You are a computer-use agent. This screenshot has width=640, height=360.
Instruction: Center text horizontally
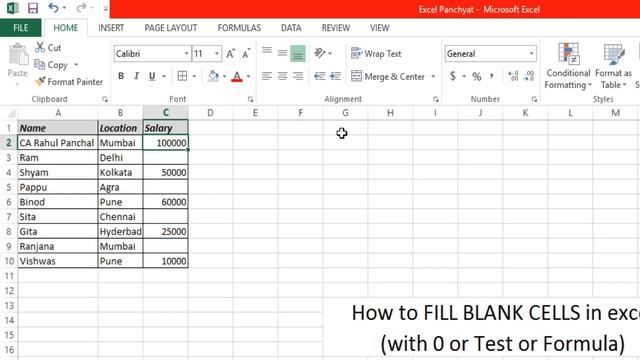click(x=282, y=76)
